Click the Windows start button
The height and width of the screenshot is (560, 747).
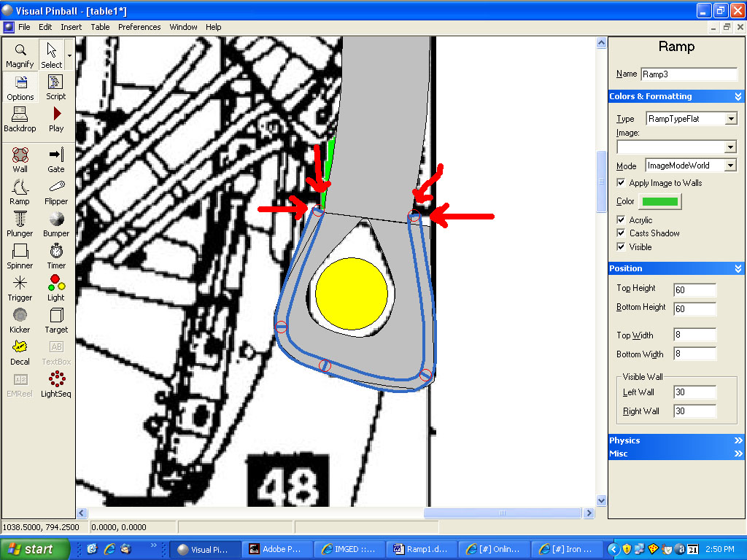[x=34, y=549]
